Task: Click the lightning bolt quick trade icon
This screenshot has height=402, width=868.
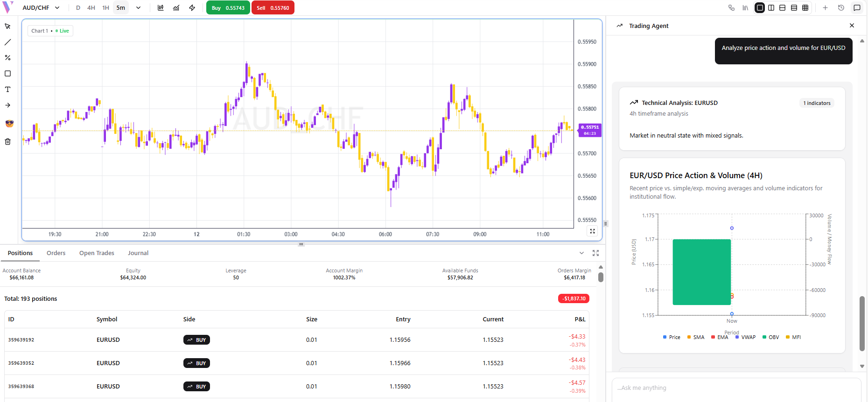Action: [192, 8]
